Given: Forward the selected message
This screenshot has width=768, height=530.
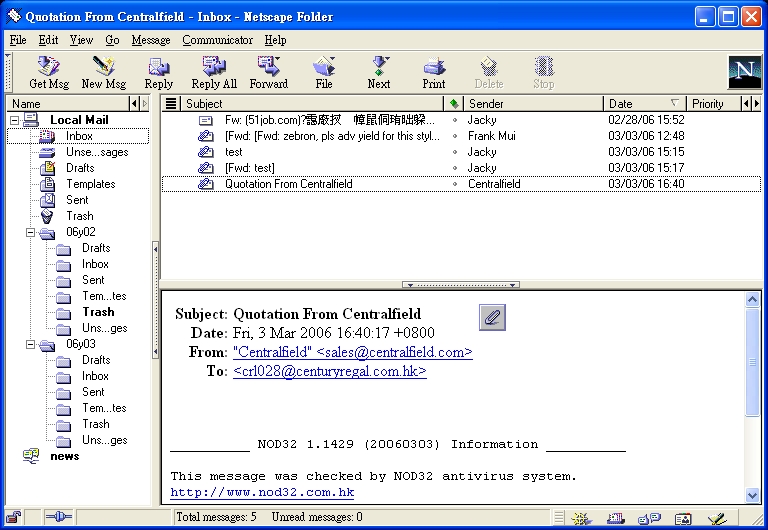Looking at the screenshot, I should coord(268,72).
